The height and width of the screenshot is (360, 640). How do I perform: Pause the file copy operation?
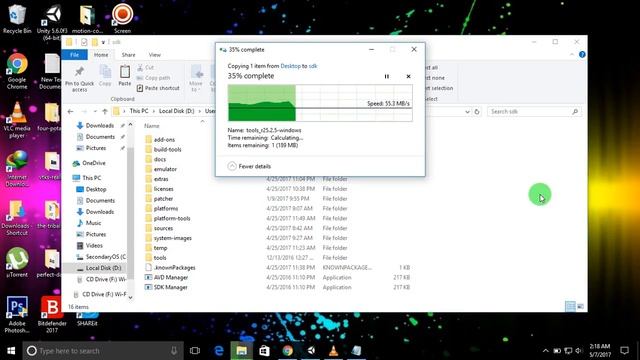(387, 76)
